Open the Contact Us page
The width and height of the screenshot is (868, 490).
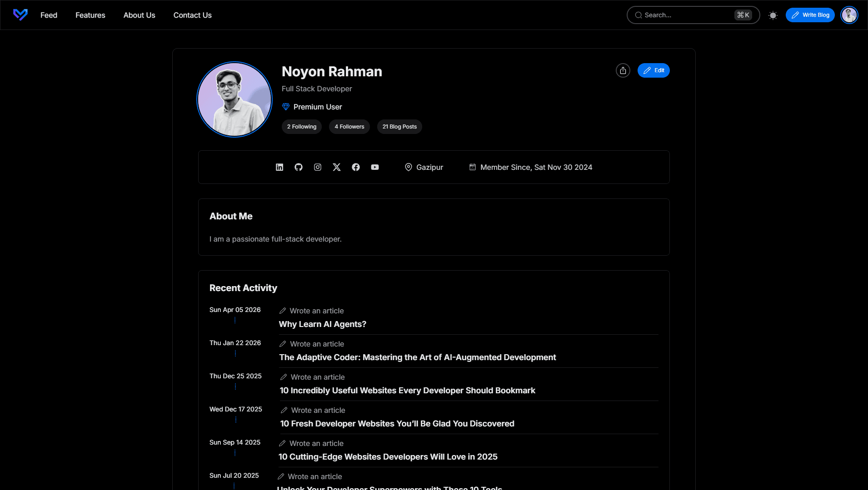click(x=192, y=15)
